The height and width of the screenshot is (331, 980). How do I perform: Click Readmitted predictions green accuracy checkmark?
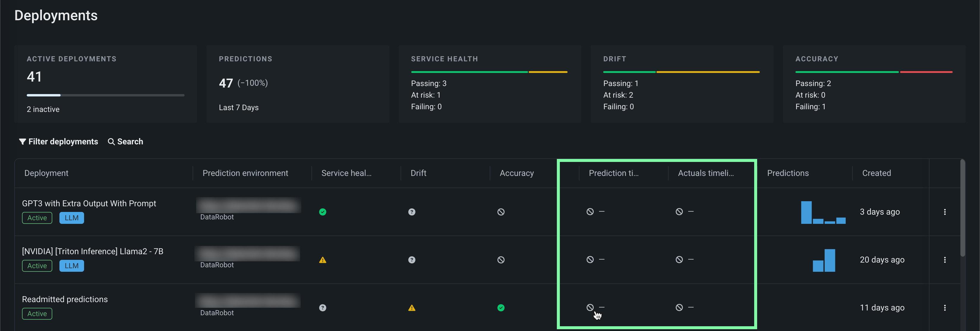[501, 308]
